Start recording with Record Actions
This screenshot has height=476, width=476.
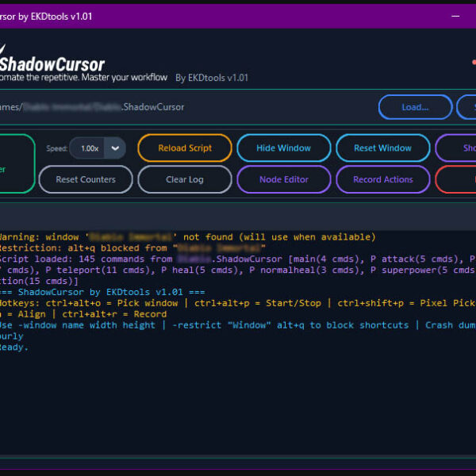(x=382, y=179)
